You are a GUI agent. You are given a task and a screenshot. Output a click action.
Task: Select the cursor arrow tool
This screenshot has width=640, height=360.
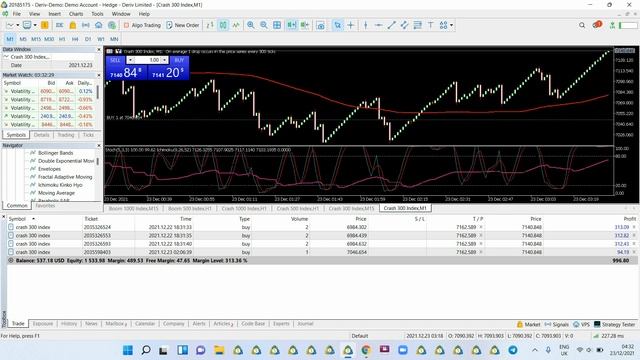pyautogui.click(x=337, y=25)
